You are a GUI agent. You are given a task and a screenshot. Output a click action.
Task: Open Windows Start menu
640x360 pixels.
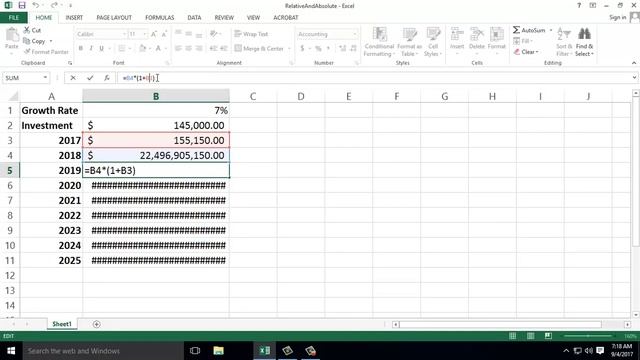[11, 351]
